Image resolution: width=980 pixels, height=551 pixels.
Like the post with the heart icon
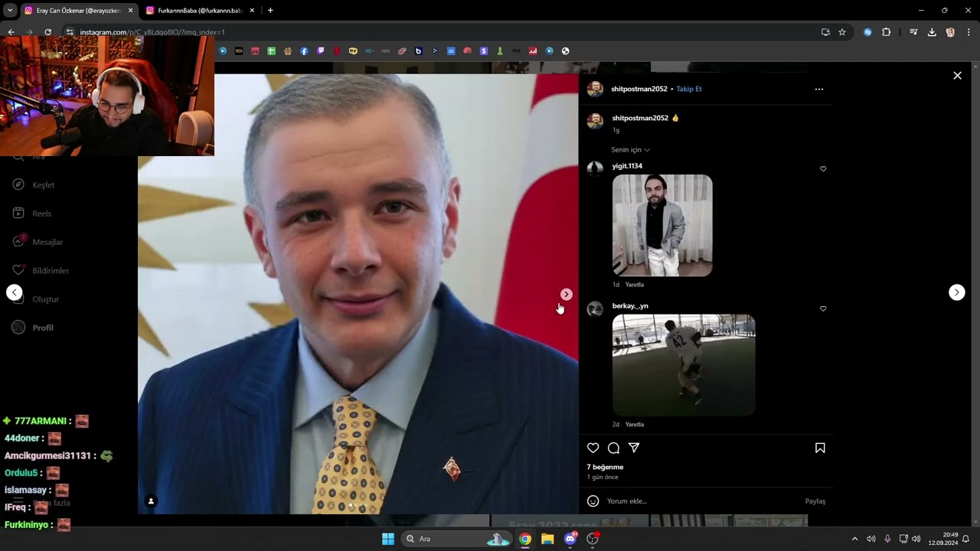pyautogui.click(x=593, y=448)
